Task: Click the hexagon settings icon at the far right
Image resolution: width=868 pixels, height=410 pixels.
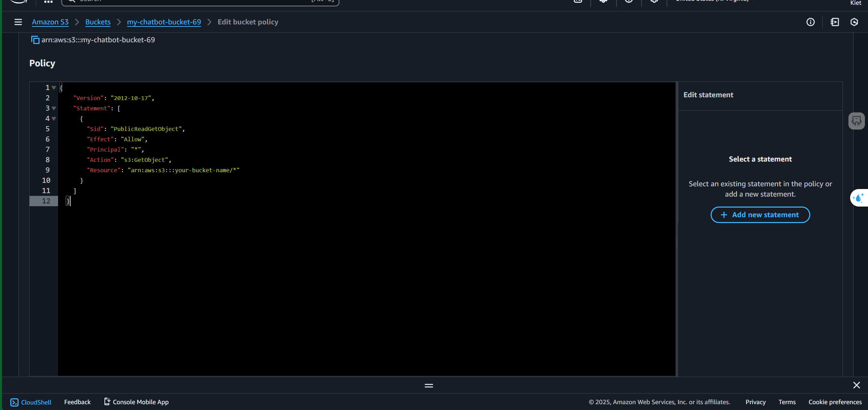Action: [x=854, y=22]
